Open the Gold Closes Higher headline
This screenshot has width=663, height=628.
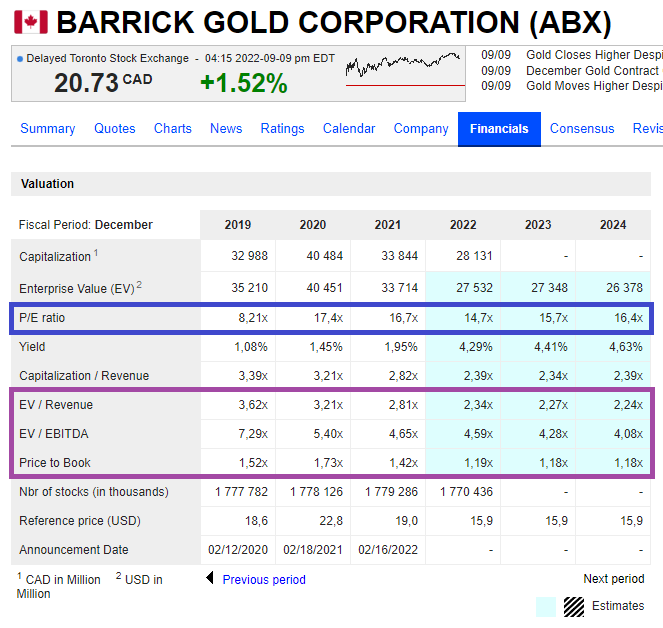[593, 55]
